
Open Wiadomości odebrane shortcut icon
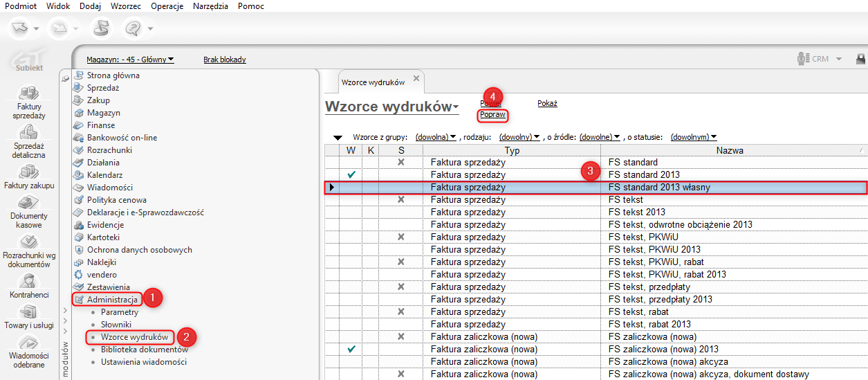click(x=29, y=342)
